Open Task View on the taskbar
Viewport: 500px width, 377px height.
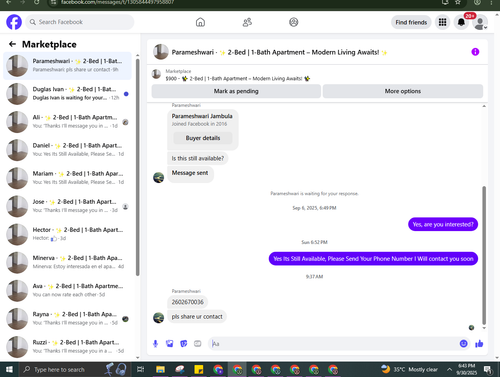tap(140, 369)
